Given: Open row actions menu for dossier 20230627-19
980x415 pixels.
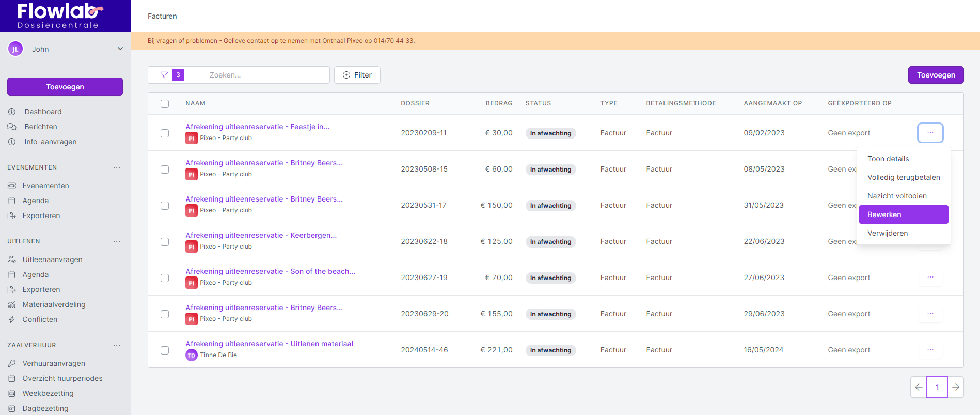Looking at the screenshot, I should pos(930,278).
